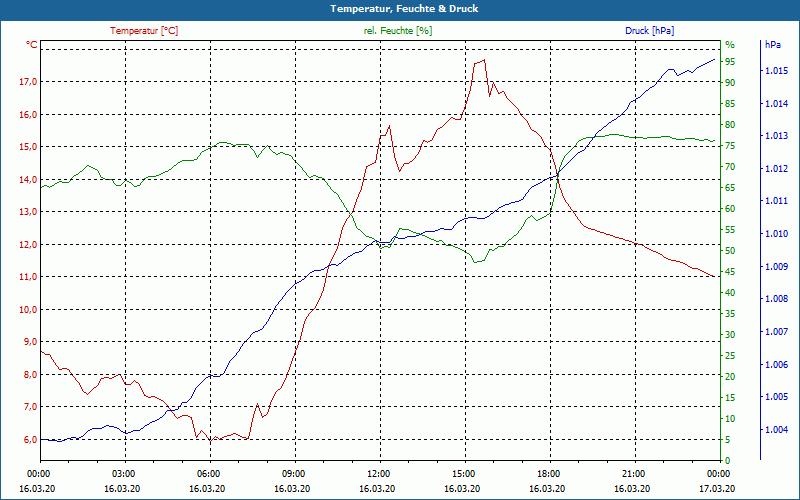This screenshot has width=800, height=500.
Task: Click the '06:00' time axis label
Action: tap(208, 473)
